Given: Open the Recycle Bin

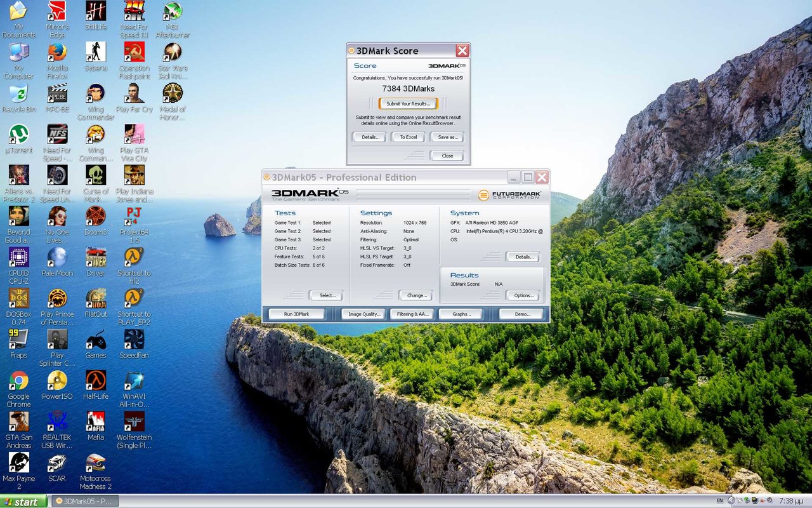Looking at the screenshot, I should (19, 98).
